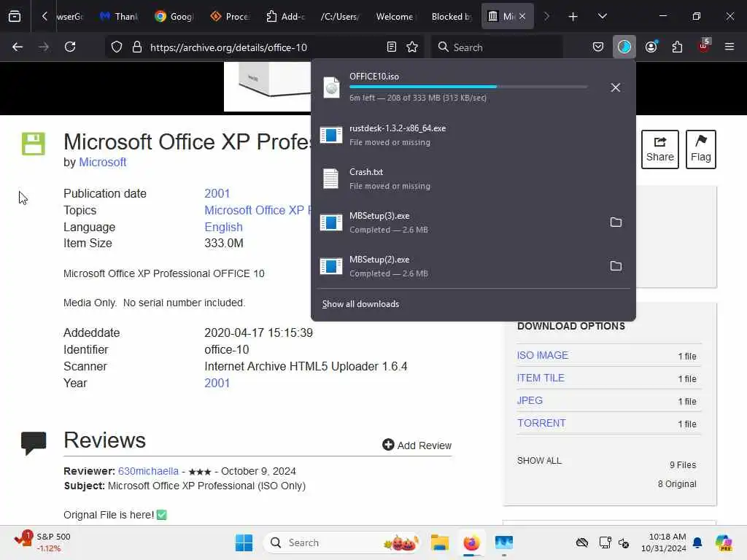Download the TORRENT option

541,424
